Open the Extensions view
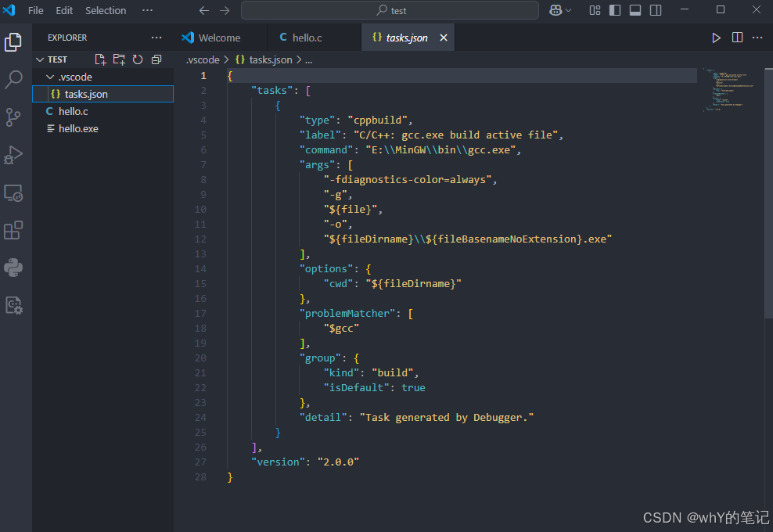Screen dimensions: 773x532 (x=13, y=230)
